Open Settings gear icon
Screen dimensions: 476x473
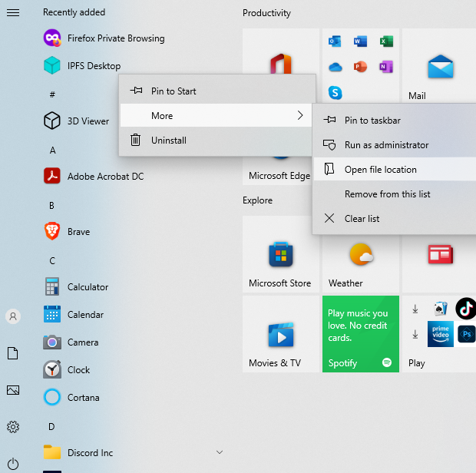13,427
